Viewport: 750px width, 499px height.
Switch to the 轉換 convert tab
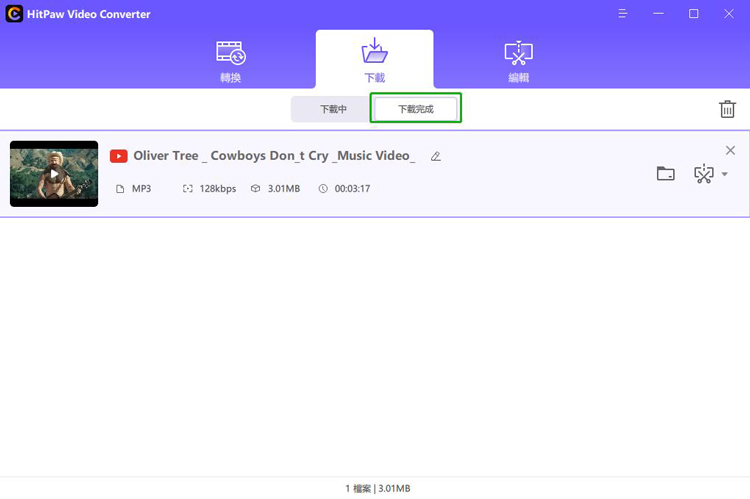pos(231,62)
